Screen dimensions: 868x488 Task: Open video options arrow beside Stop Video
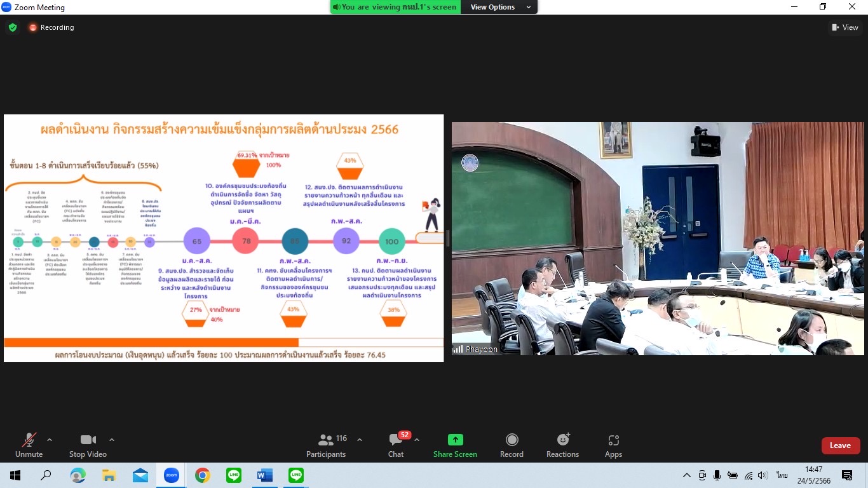pyautogui.click(x=112, y=440)
